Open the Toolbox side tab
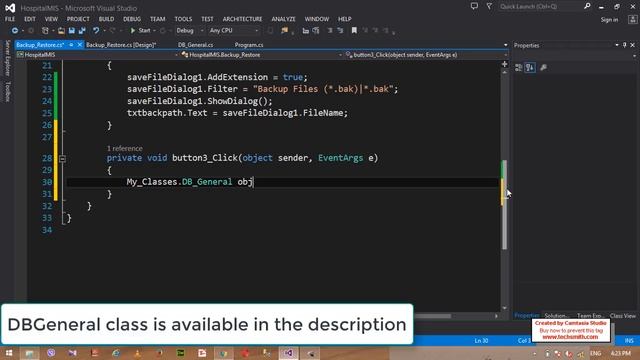Screen dimensions: 640x360 pos(7,91)
